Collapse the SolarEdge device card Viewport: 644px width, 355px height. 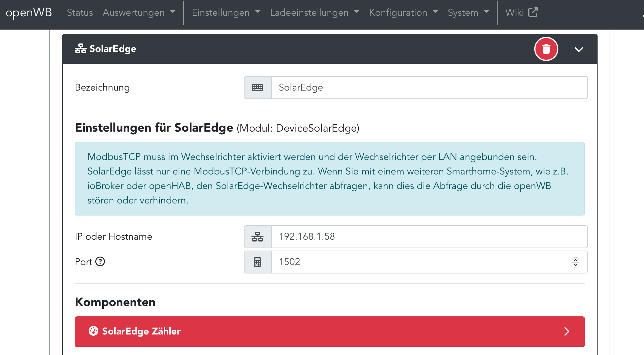click(579, 49)
